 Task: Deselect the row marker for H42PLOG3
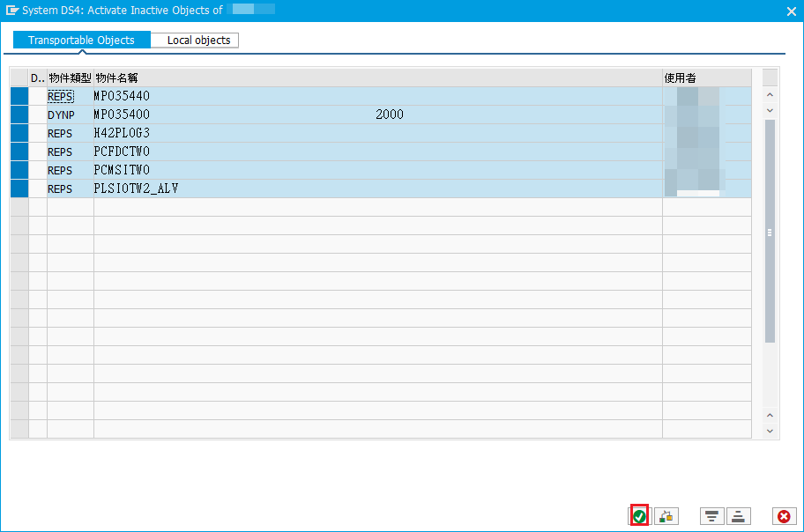pyautogui.click(x=19, y=133)
